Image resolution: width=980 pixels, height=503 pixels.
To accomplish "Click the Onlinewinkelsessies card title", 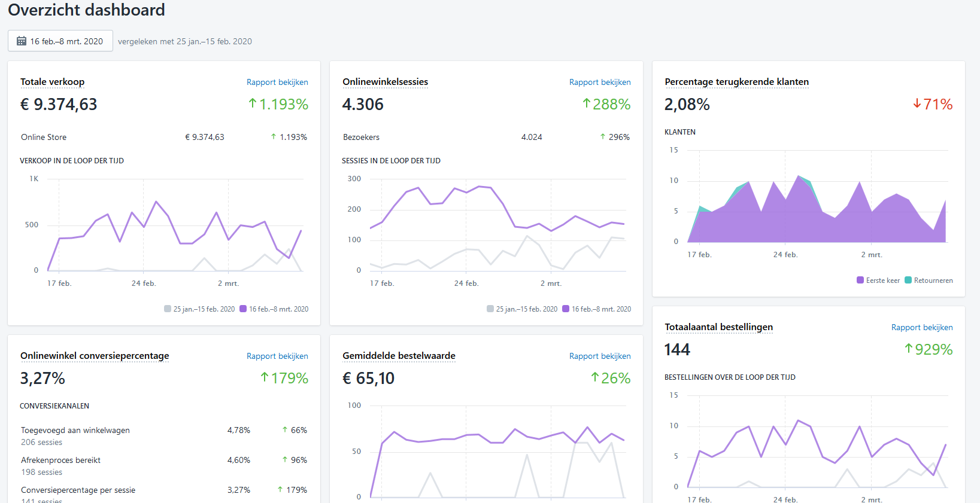I will click(386, 82).
